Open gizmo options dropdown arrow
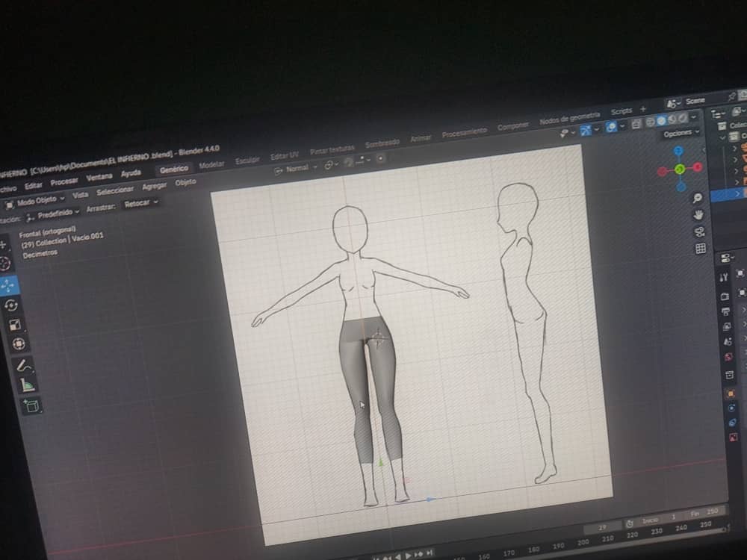The image size is (747, 560). (x=596, y=129)
